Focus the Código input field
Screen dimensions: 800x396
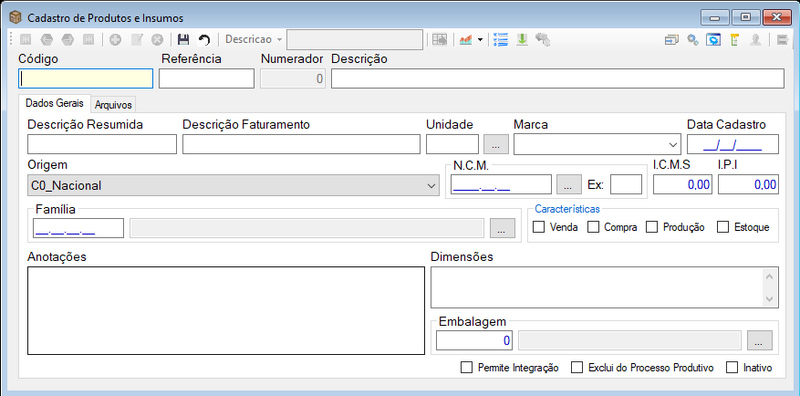pyautogui.click(x=86, y=79)
